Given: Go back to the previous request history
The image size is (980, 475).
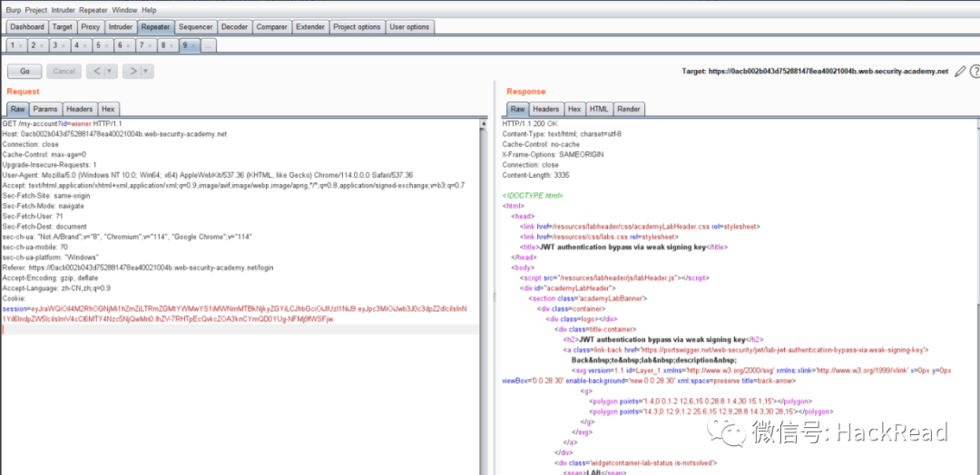Looking at the screenshot, I should 97,71.
